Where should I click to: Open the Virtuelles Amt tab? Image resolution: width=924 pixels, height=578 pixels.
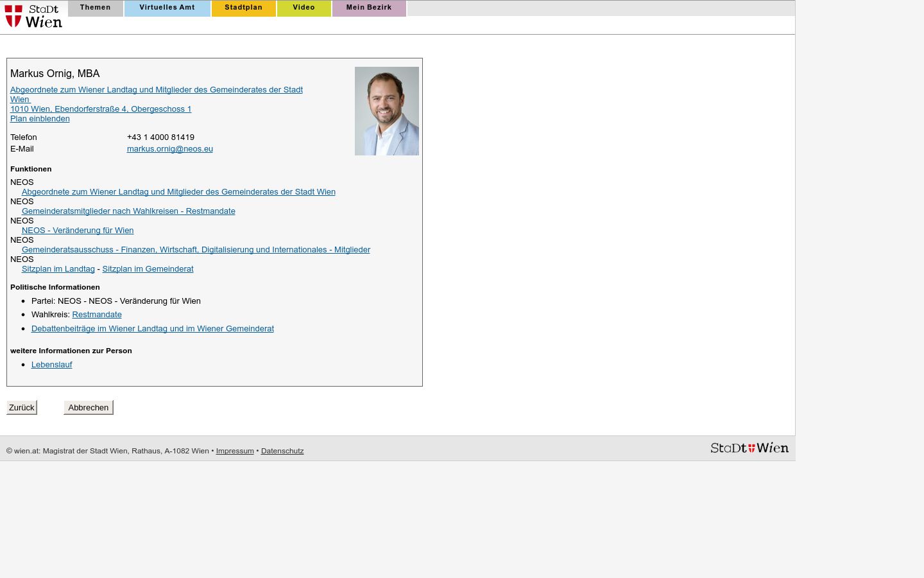pos(167,8)
